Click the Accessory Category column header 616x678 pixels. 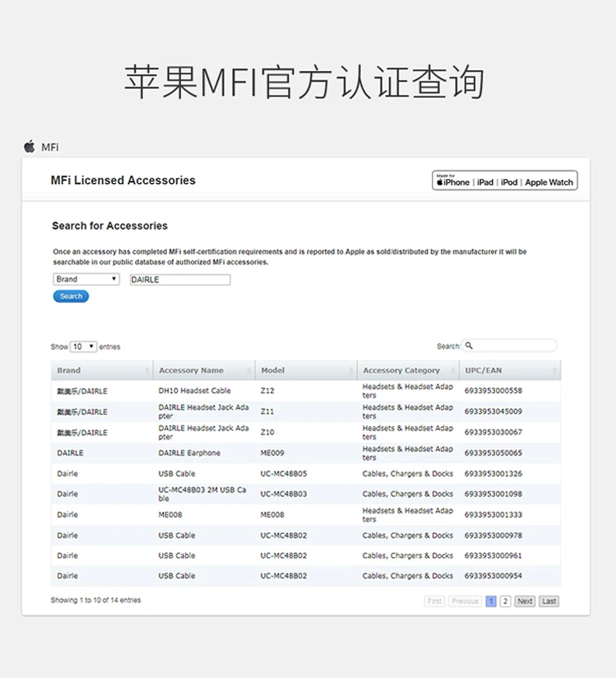pyautogui.click(x=409, y=371)
